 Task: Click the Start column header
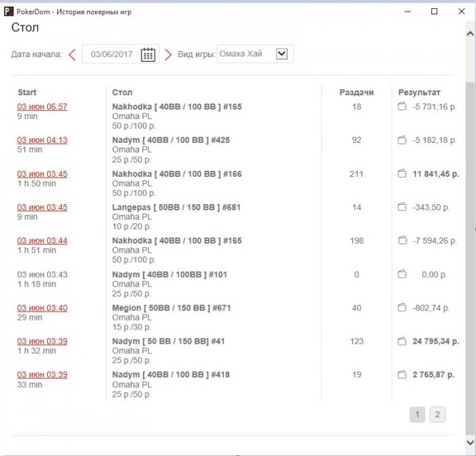(27, 93)
